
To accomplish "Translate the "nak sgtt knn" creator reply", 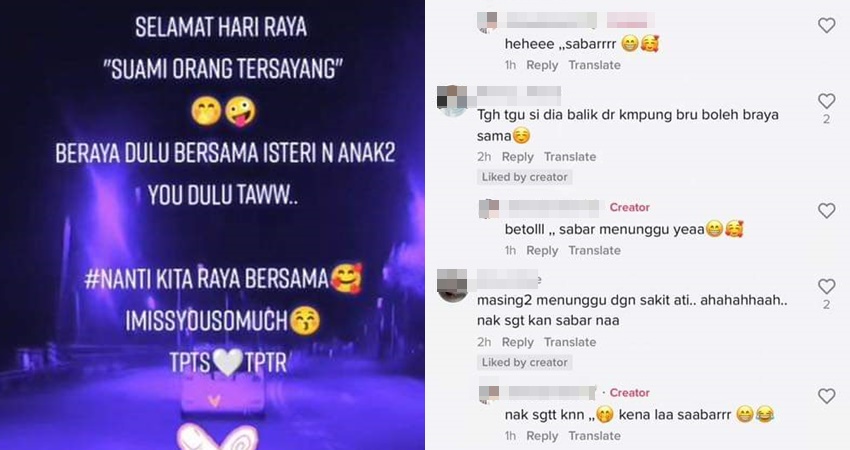I will tap(594, 436).
